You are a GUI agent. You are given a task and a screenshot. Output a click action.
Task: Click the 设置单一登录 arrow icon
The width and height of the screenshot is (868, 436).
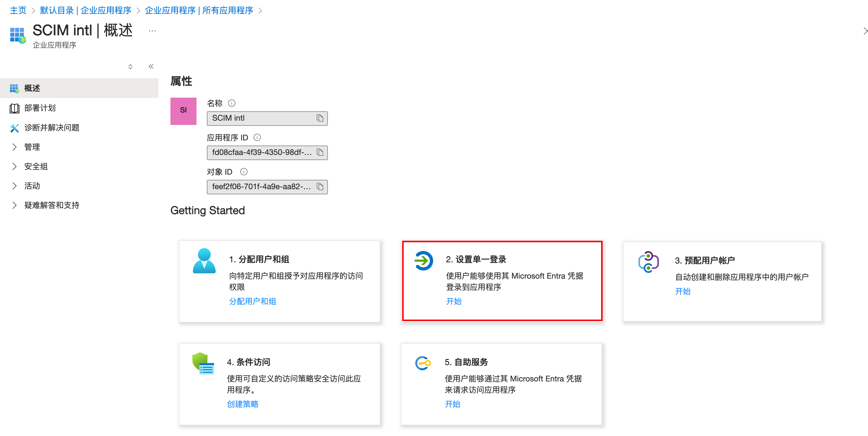coord(423,260)
